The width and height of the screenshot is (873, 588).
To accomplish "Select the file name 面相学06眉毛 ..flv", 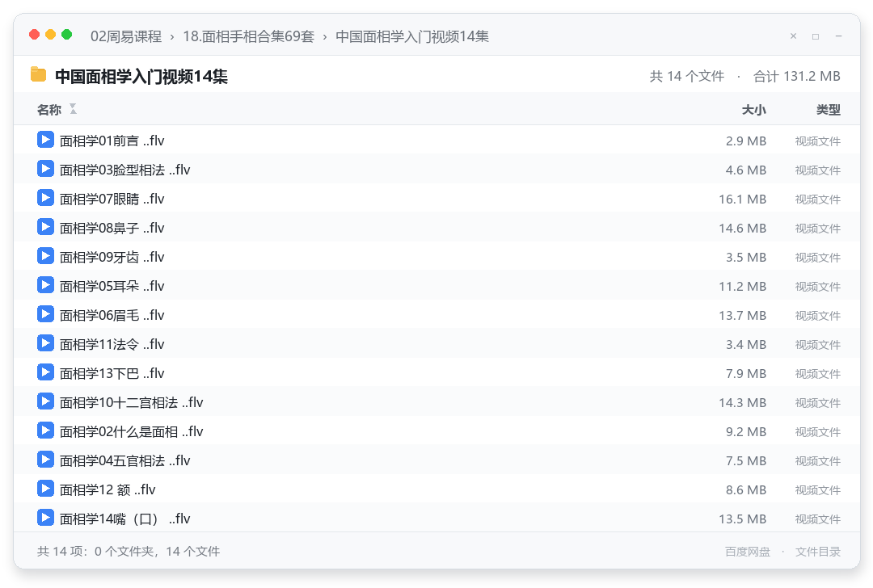I will coord(112,316).
